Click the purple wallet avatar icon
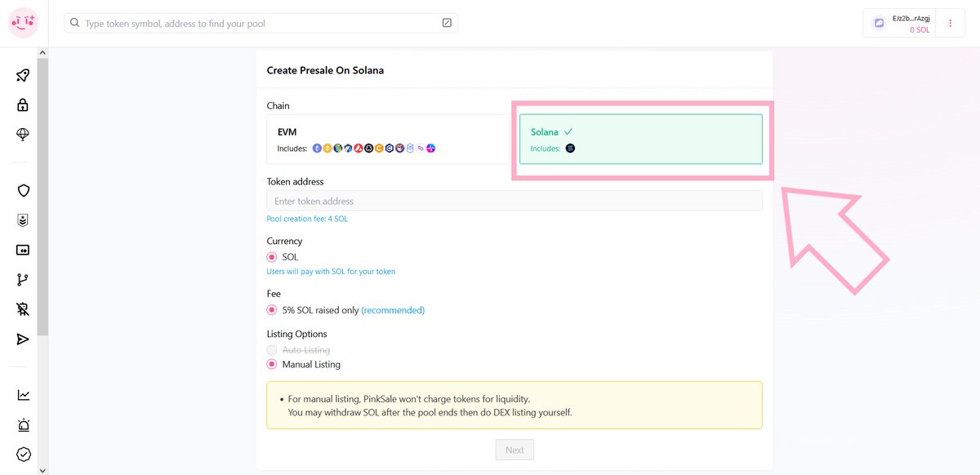 tap(880, 24)
